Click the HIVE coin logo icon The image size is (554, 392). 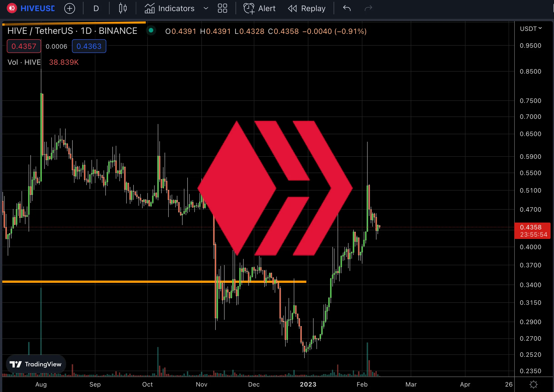click(12, 8)
